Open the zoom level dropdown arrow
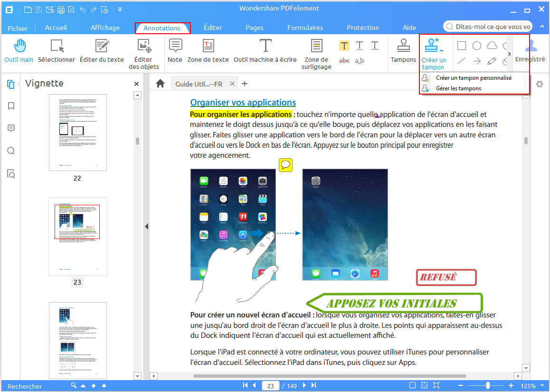The width and height of the screenshot is (550, 392). [542, 386]
